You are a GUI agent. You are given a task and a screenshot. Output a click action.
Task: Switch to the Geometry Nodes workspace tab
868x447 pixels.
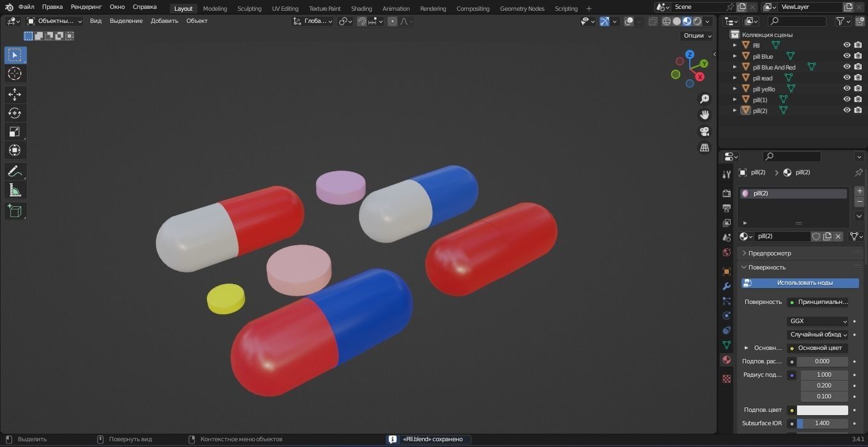[x=522, y=8]
